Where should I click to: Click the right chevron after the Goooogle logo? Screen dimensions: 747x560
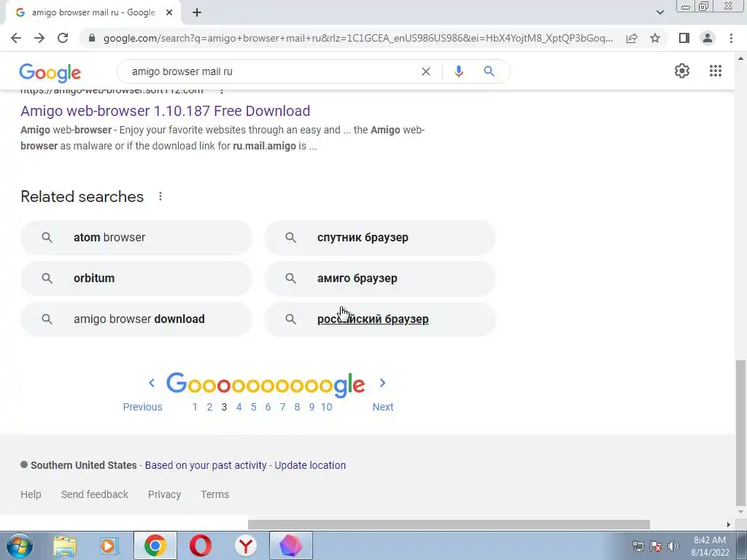(382, 383)
